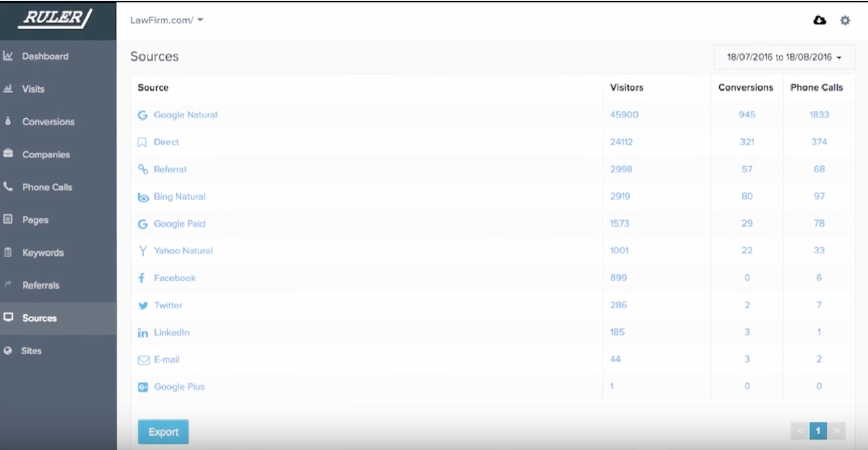Open the Yahoo Natural source link
Viewport: 868px width, 450px height.
tap(183, 251)
